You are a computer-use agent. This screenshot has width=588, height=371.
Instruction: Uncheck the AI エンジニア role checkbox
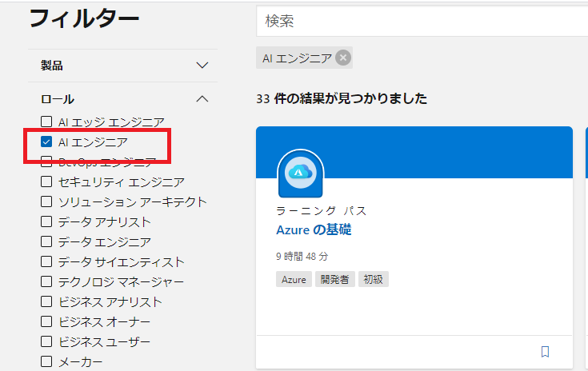point(46,142)
